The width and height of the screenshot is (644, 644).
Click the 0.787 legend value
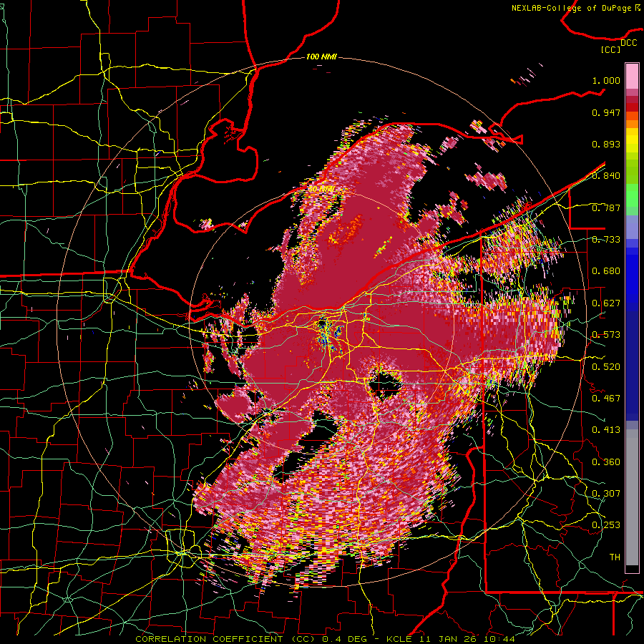click(x=606, y=208)
